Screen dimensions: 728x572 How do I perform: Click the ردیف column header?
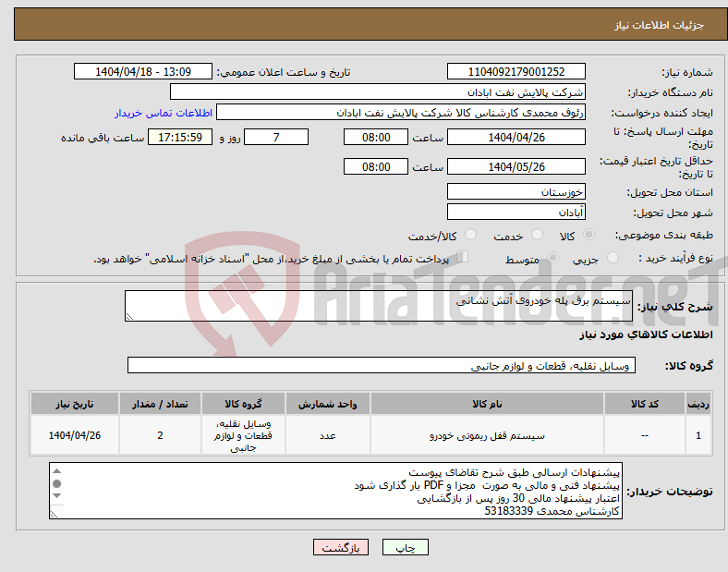pos(698,404)
